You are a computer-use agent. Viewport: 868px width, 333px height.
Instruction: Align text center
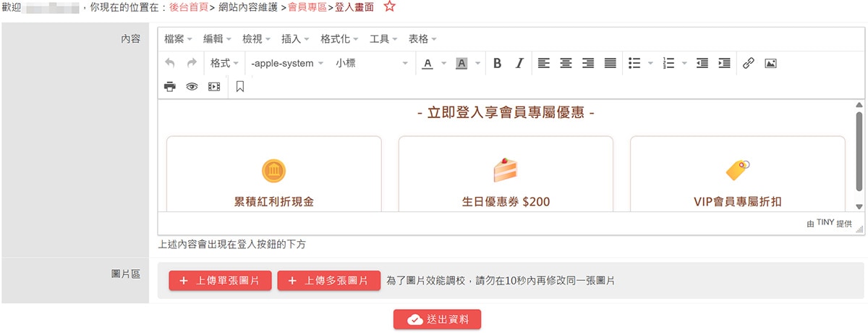pyautogui.click(x=566, y=64)
